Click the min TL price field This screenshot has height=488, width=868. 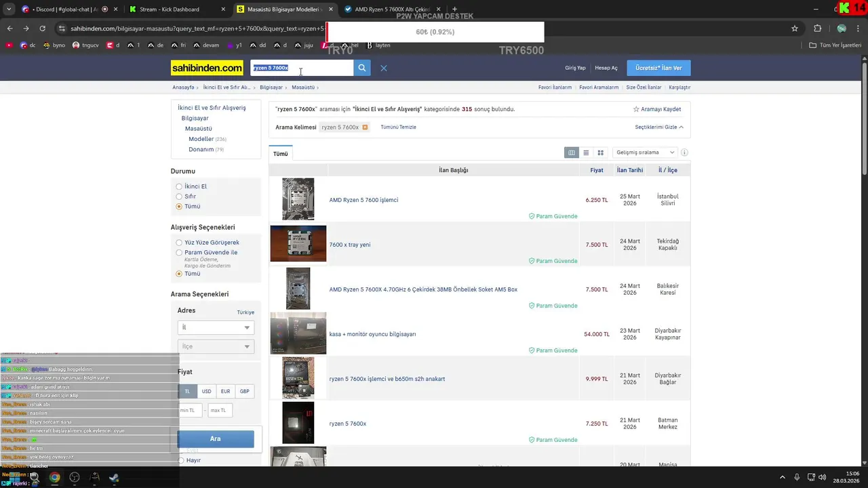click(x=189, y=410)
